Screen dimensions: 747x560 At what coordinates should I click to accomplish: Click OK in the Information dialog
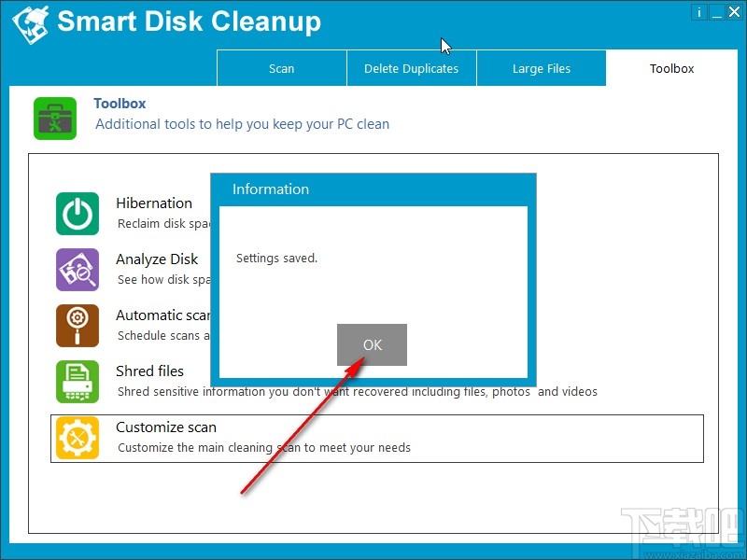[x=372, y=344]
